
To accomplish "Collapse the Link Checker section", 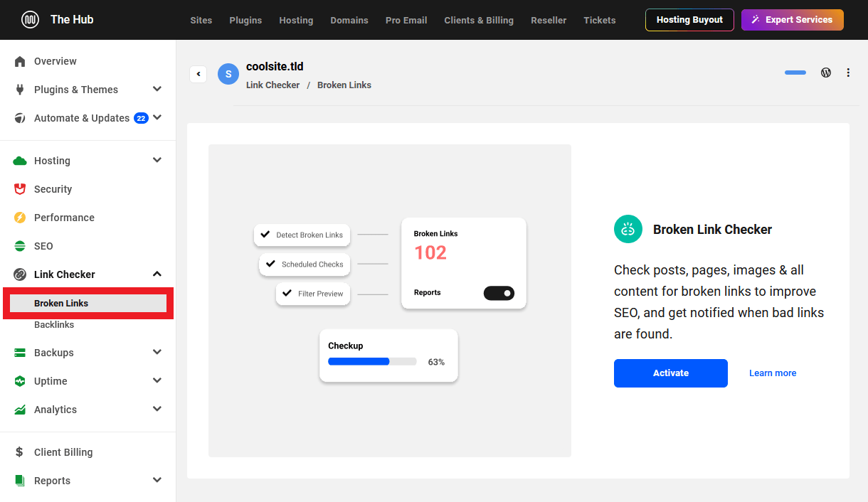I will 157,274.
